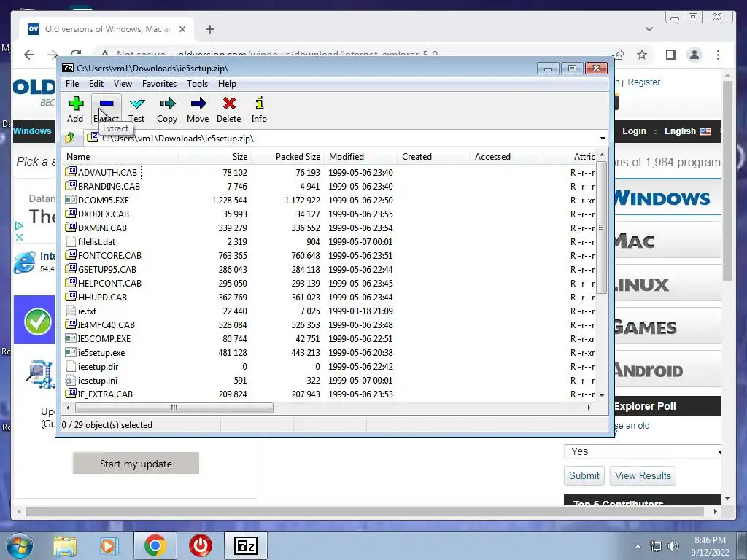The width and height of the screenshot is (747, 560).
Task: Click the volume speaker tray icon
Action: (673, 546)
